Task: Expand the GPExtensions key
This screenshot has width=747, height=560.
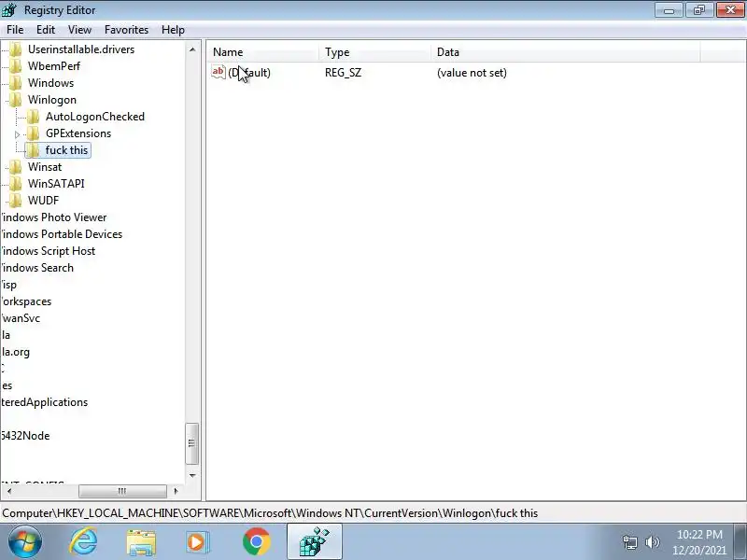Action: [18, 134]
